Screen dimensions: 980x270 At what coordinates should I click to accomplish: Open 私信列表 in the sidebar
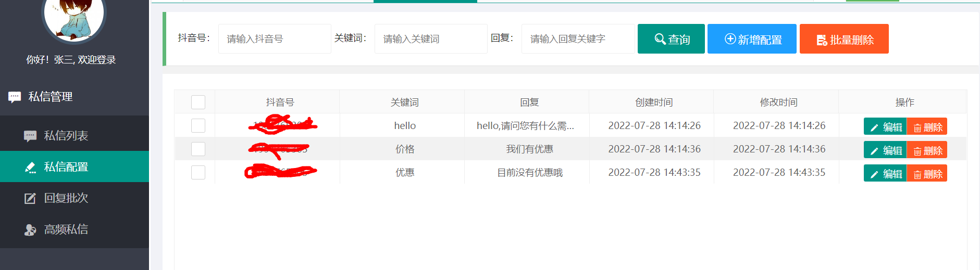point(66,136)
